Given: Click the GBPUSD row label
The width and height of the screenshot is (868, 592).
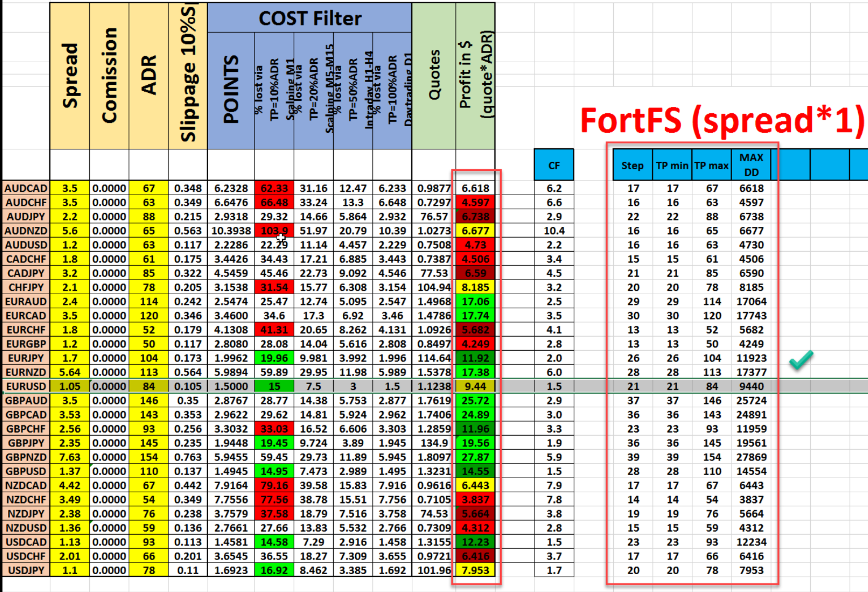Looking at the screenshot, I should pyautogui.click(x=26, y=471).
